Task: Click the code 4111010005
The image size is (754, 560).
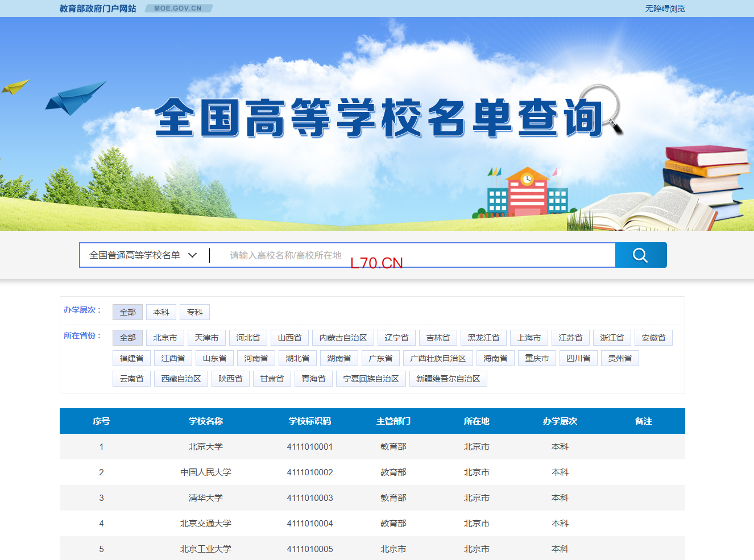Action: click(310, 549)
